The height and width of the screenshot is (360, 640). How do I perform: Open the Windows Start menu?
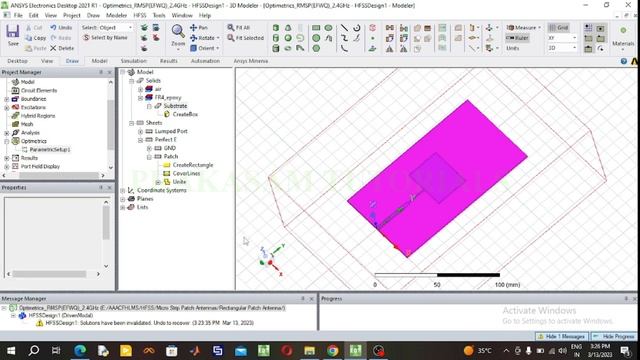tap(11, 351)
